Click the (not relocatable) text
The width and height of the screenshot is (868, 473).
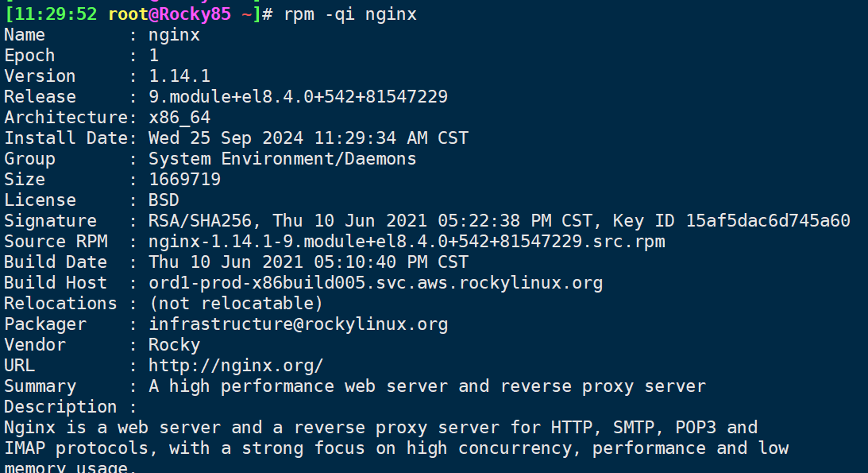(236, 304)
